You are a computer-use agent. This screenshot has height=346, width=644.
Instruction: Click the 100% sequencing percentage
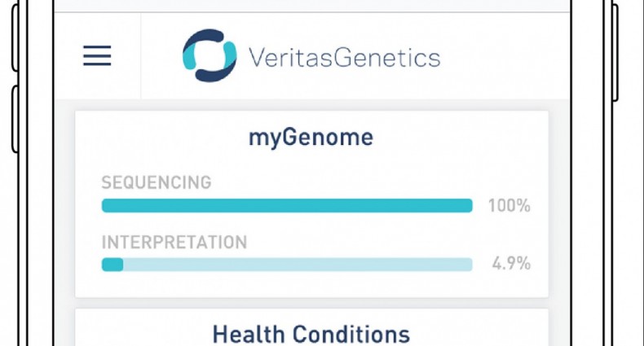point(509,206)
